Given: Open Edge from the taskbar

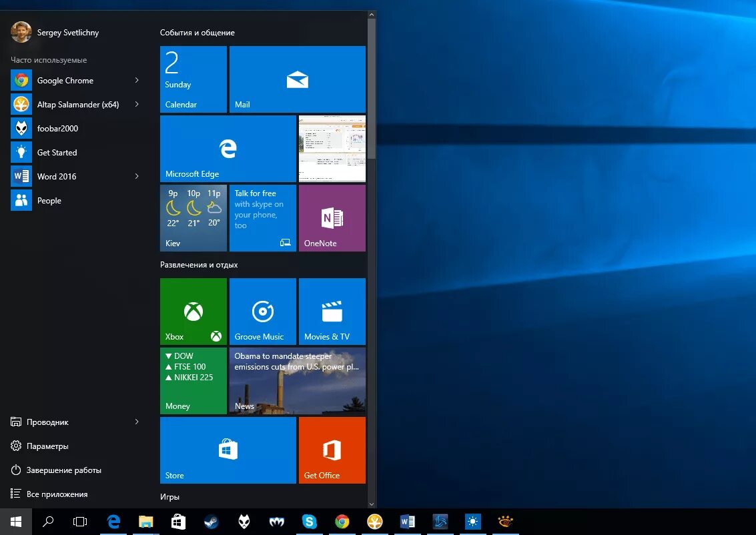Looking at the screenshot, I should (114, 522).
